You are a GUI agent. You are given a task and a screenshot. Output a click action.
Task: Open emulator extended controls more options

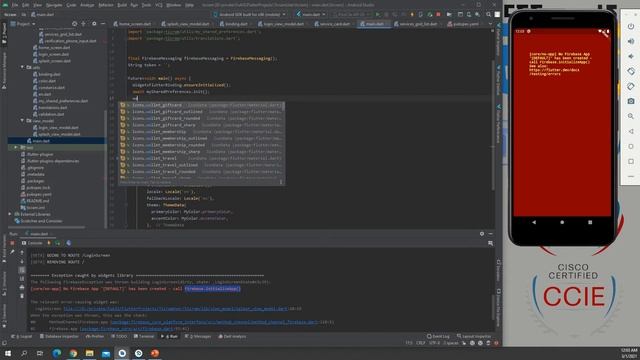tap(631, 176)
